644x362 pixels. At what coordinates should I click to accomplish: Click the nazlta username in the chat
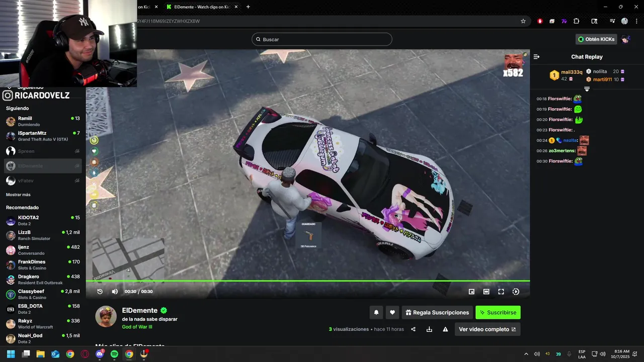[570, 140]
